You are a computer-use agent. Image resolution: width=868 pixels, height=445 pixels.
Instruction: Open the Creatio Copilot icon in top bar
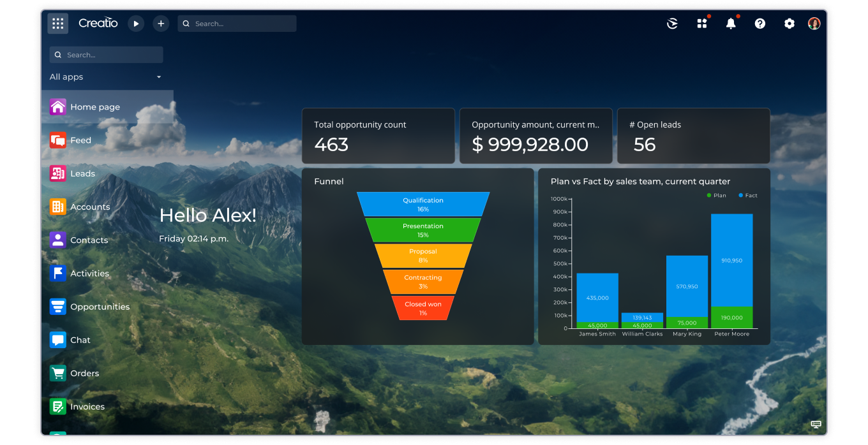(671, 24)
